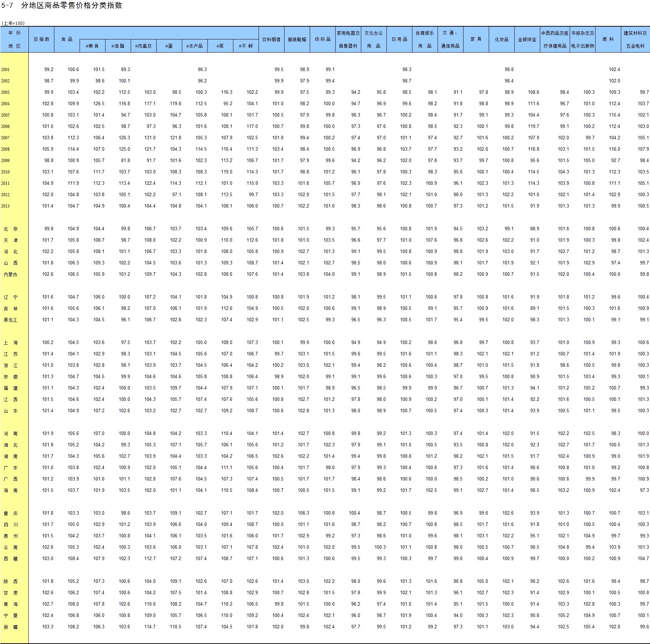Click the table title 分地区商品零售价格分类指数
This screenshot has height=644, width=650.
pos(71,5)
